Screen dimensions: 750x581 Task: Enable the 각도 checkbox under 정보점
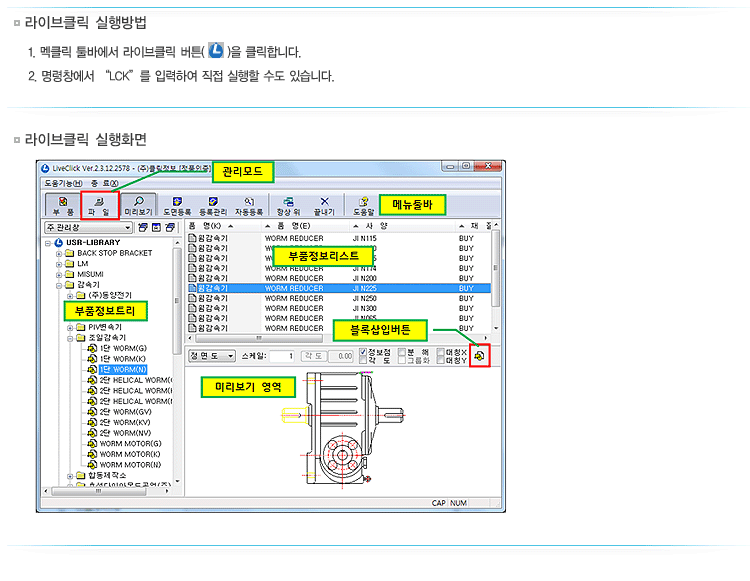pyautogui.click(x=363, y=360)
